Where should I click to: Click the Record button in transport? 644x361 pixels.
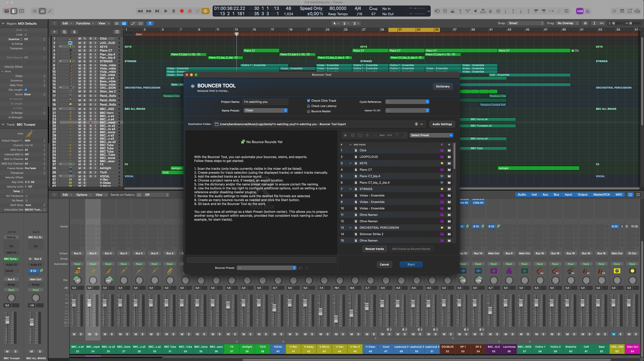[182, 11]
